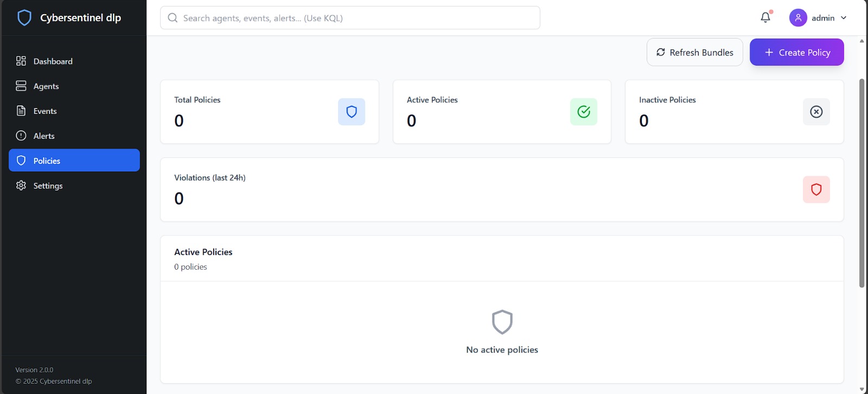868x394 pixels.
Task: Focus the KQL search input field
Action: click(358, 18)
